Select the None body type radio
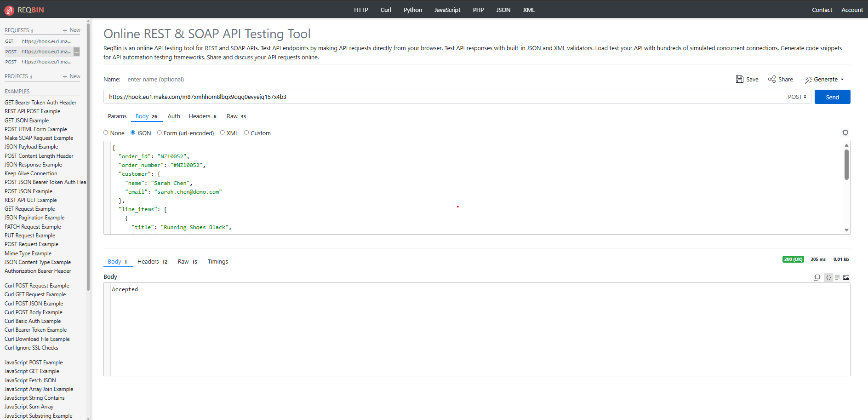Screen dimensions: 868x420 click(106, 133)
